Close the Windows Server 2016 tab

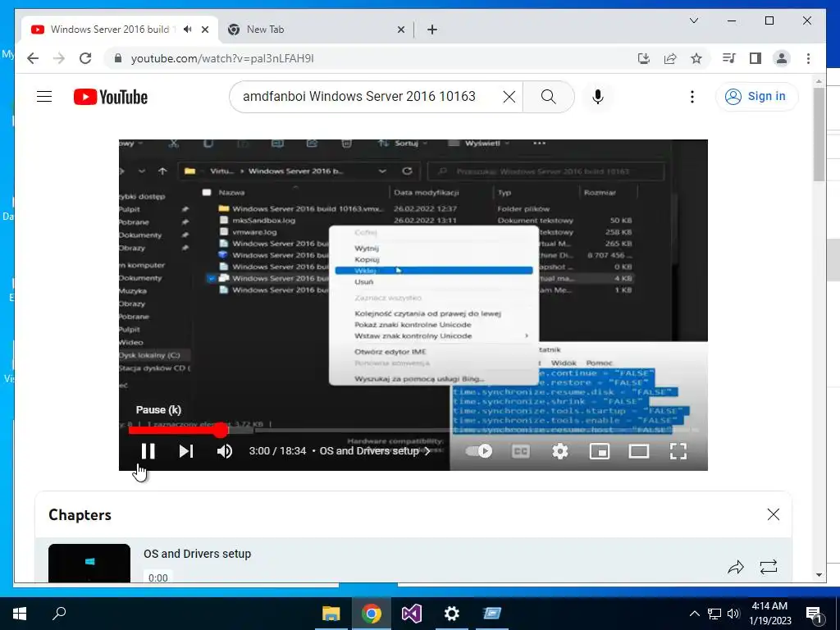coord(204,30)
